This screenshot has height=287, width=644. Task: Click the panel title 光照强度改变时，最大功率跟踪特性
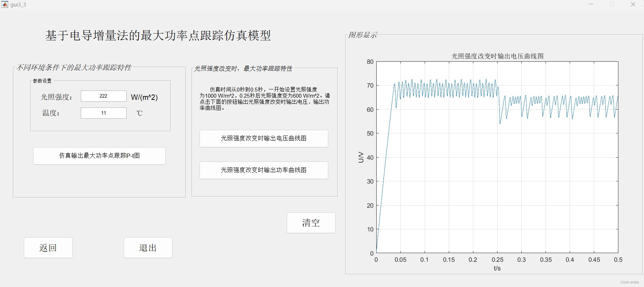click(x=243, y=69)
